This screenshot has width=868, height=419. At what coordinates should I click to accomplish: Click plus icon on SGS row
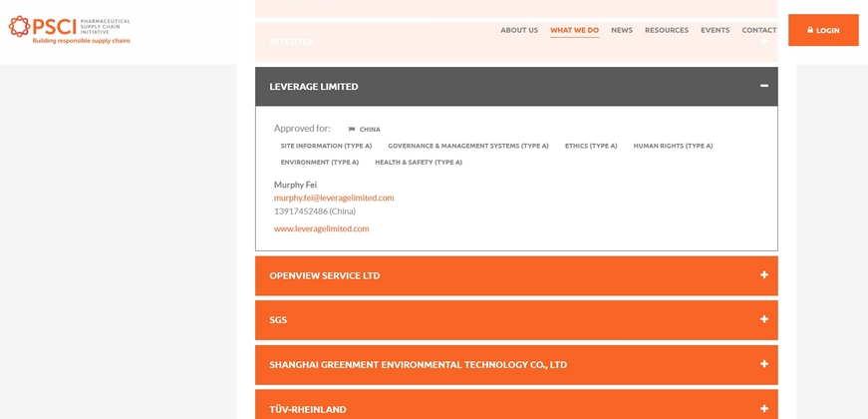(764, 320)
